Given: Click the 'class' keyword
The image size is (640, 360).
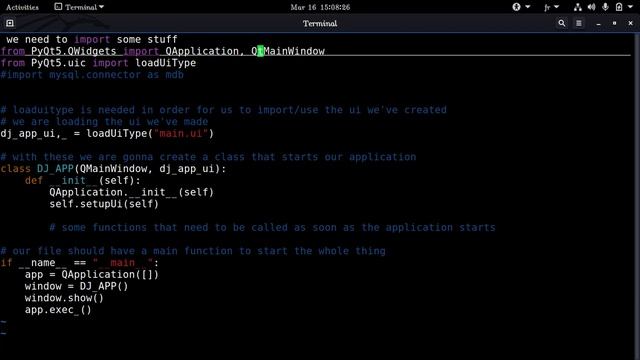Looking at the screenshot, I should click(x=16, y=169).
